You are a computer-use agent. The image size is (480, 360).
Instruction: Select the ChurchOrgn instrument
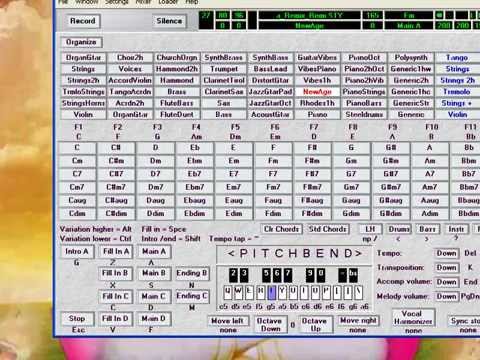point(177,57)
